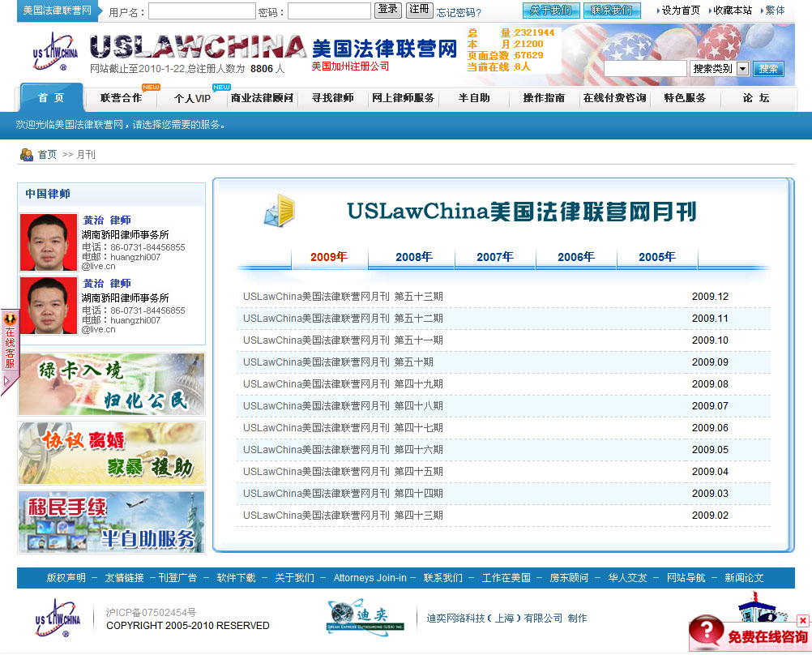Open 寻找律师 navigation item

[x=333, y=98]
